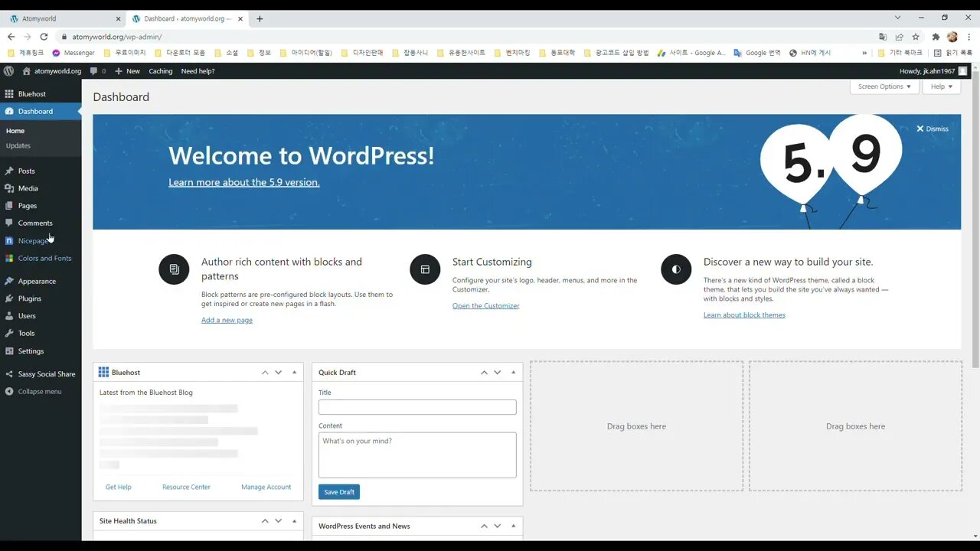Move the Quick Draft widget down

[x=498, y=373]
